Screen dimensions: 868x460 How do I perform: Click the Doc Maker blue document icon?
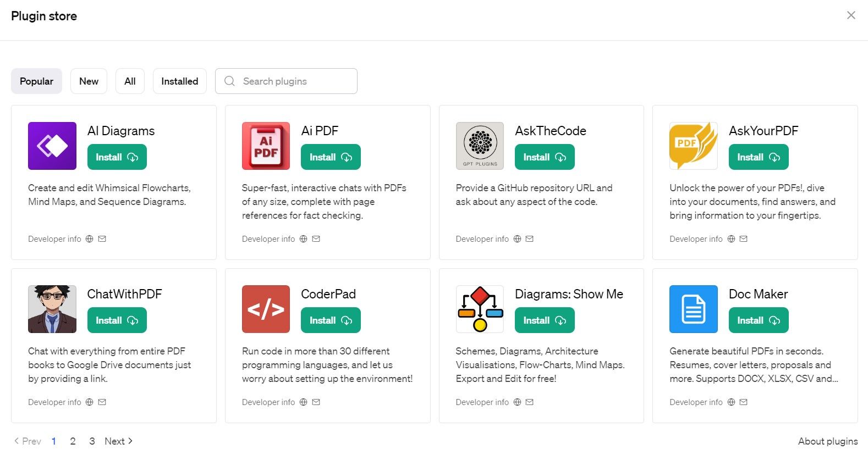click(694, 309)
